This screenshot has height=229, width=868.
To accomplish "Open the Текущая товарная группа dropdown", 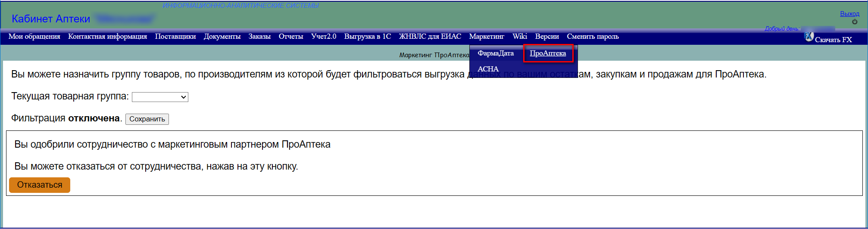I will point(160,97).
